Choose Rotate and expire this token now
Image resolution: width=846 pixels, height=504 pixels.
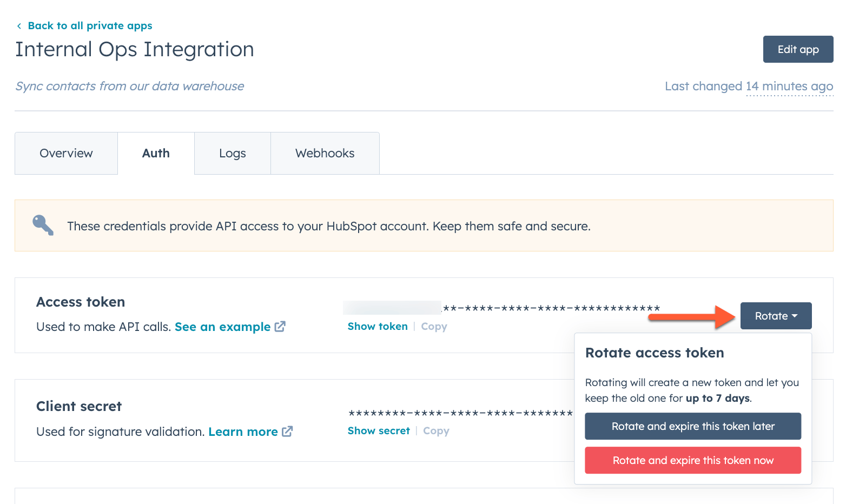(x=693, y=460)
